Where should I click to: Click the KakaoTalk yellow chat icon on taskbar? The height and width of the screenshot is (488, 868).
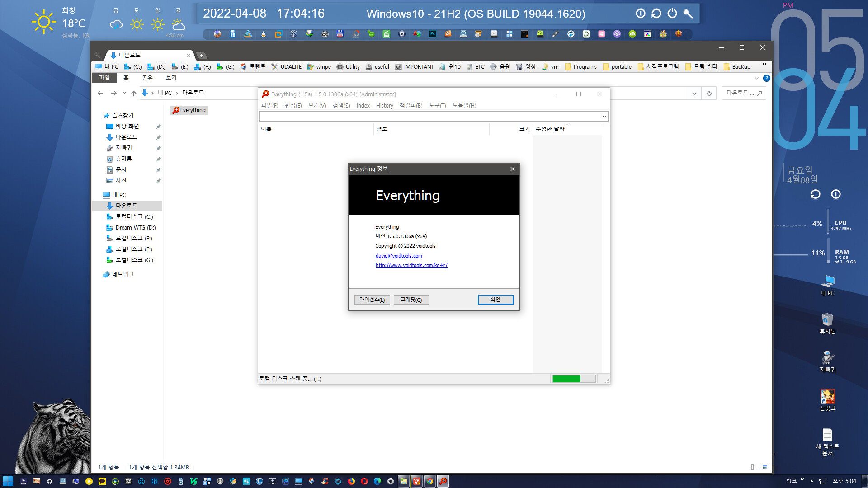pos(102,481)
